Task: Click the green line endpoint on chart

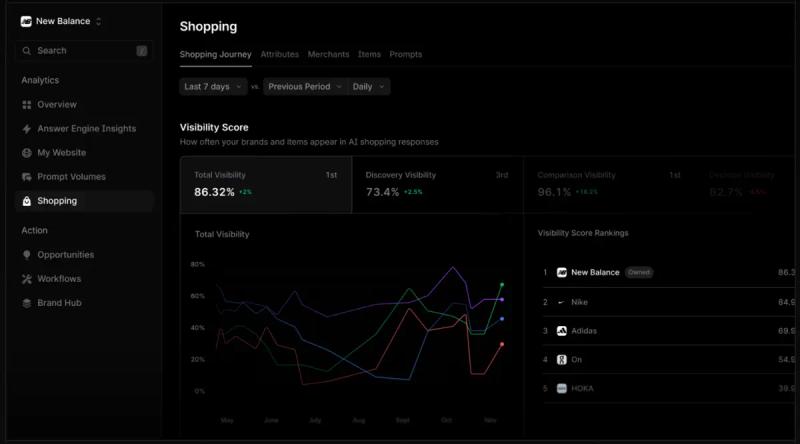Action: point(502,285)
